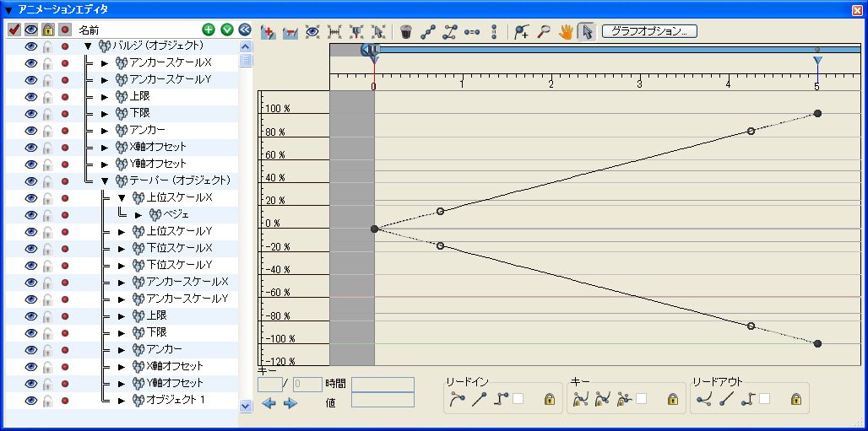This screenshot has height=431, width=868.
Task: Set リードアウト curved bezier handle type
Action: pos(704,399)
